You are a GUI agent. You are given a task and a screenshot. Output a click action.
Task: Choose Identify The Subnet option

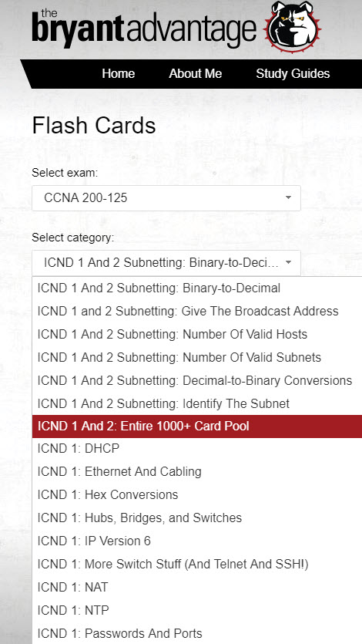[x=197, y=403]
